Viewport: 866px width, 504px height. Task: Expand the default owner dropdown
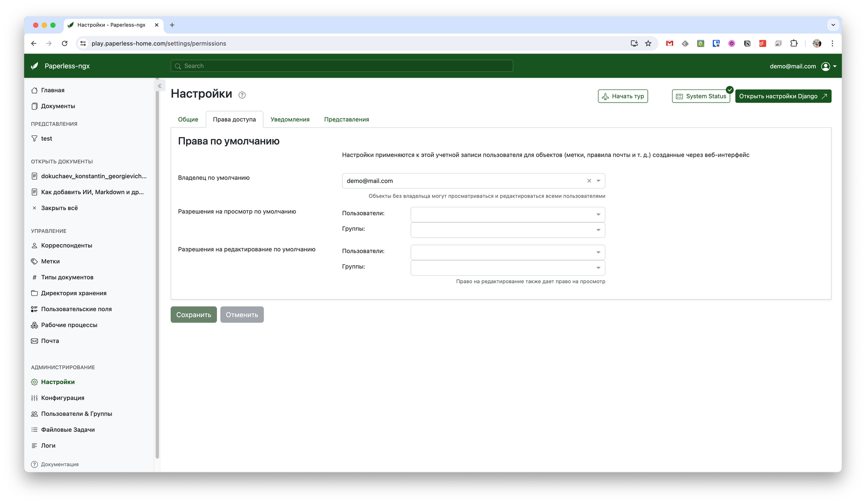pyautogui.click(x=598, y=181)
